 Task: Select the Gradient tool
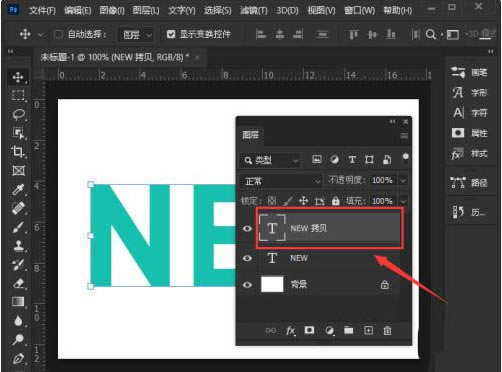[18, 302]
